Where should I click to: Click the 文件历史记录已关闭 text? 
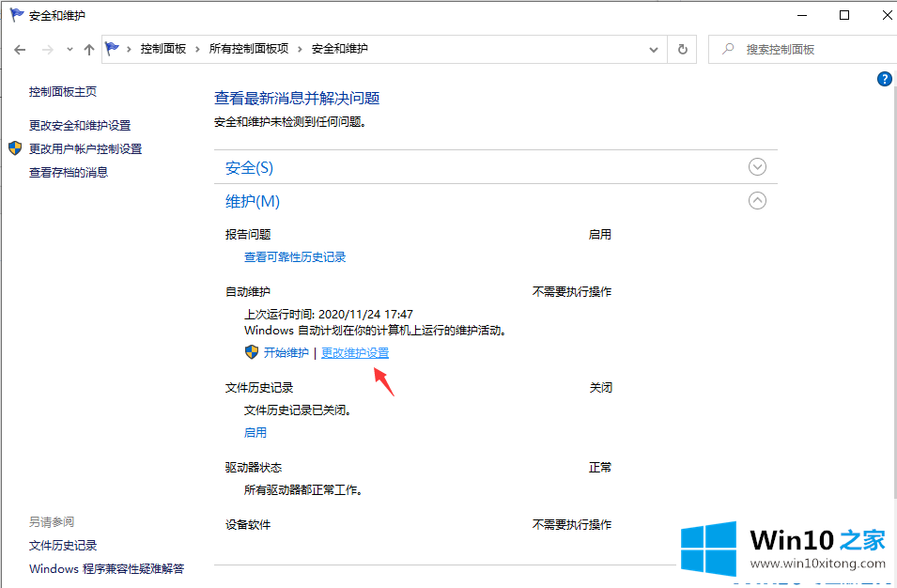[298, 410]
